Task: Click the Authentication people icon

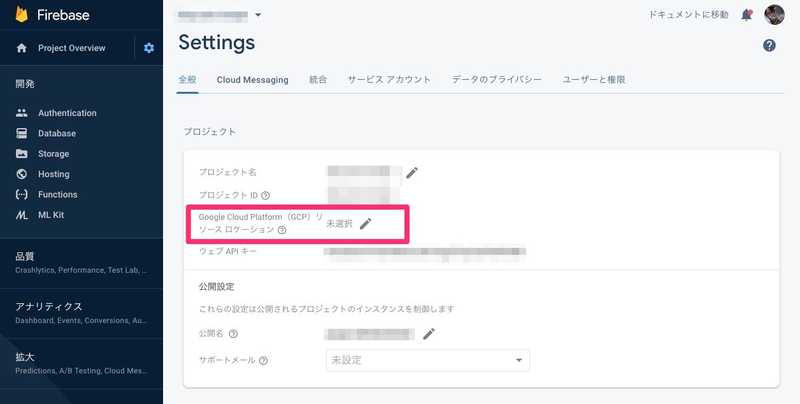Action: [21, 113]
